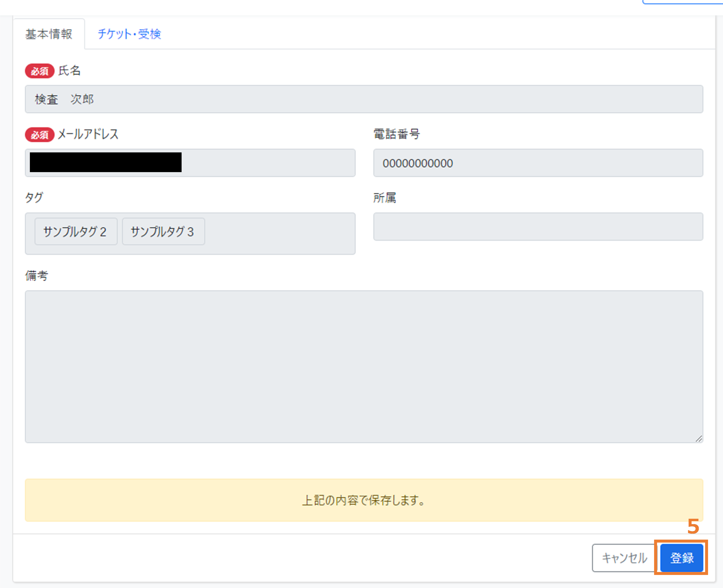
Task: Click the 氏名 field containing 検査 次郎
Action: coord(364,99)
